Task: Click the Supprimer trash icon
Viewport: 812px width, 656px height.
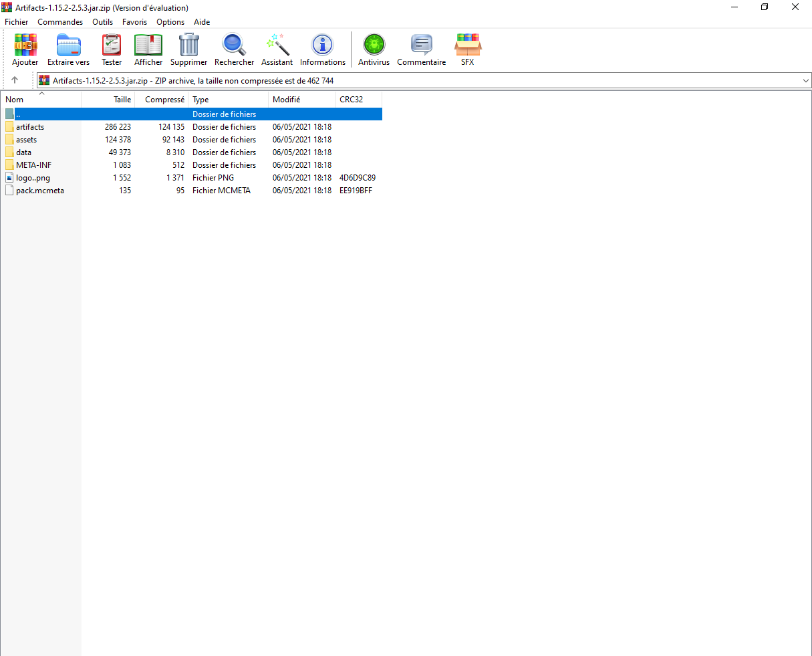Action: 189,45
